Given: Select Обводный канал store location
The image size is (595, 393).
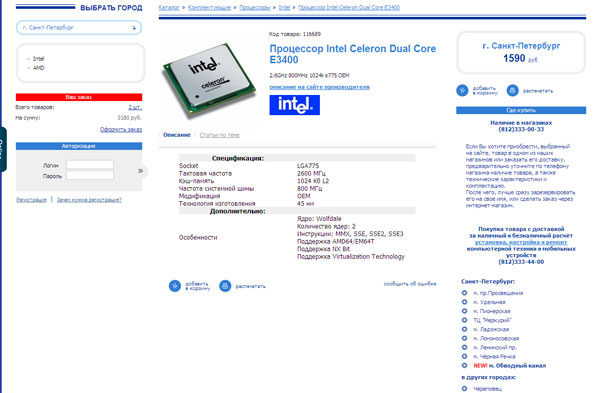Looking at the screenshot, I should coord(510,366).
